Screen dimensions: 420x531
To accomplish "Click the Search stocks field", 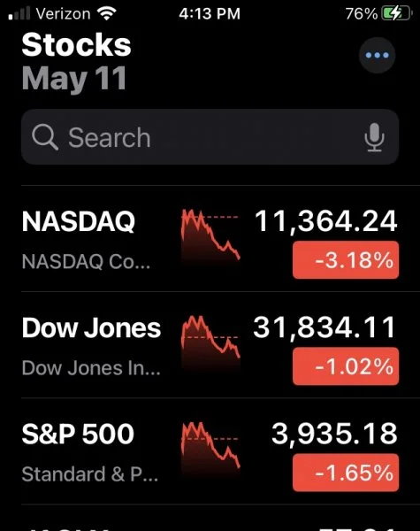I will tap(210, 137).
